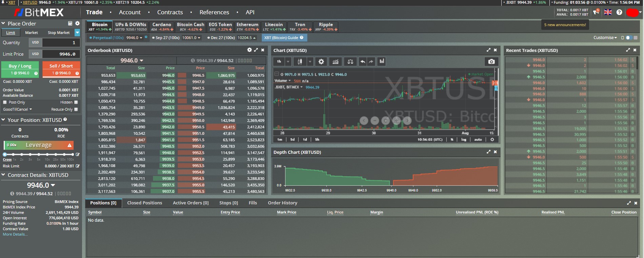Expand the Orderbook panel to fullscreen
Screen dimensions: 644x258
(256, 50)
